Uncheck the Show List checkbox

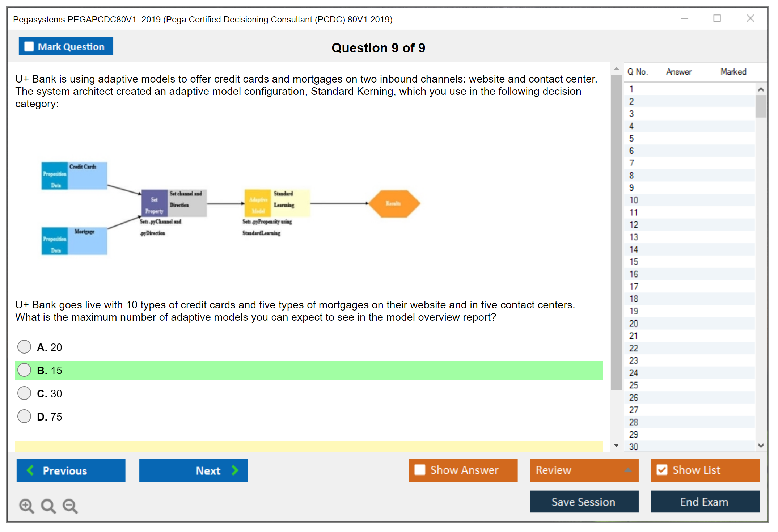(662, 470)
